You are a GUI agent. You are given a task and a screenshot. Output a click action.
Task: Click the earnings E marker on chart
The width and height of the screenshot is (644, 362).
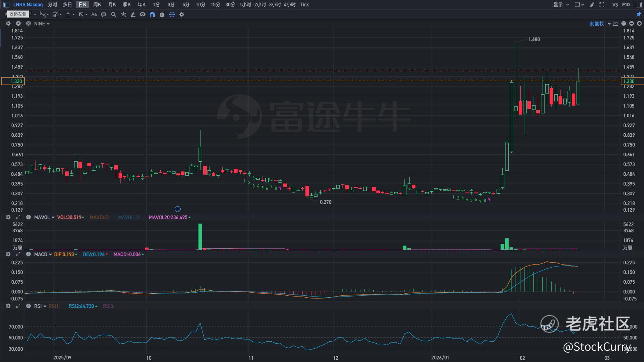pos(177,209)
